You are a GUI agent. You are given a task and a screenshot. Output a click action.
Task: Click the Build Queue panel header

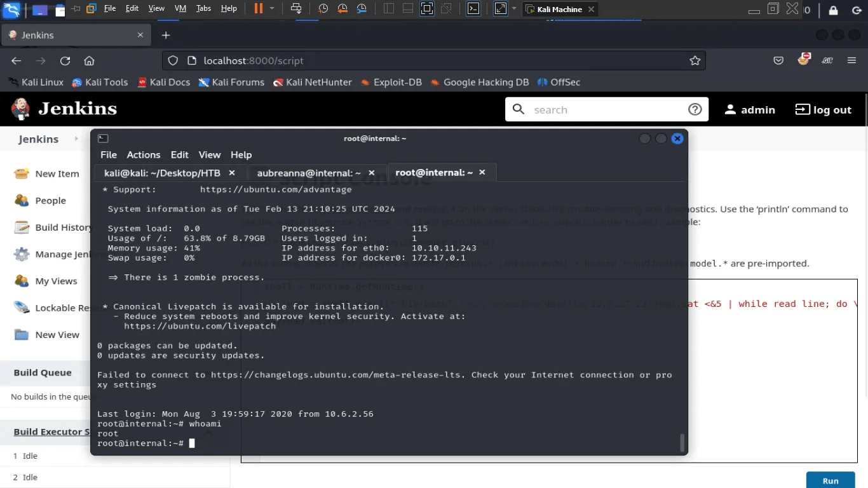point(43,373)
